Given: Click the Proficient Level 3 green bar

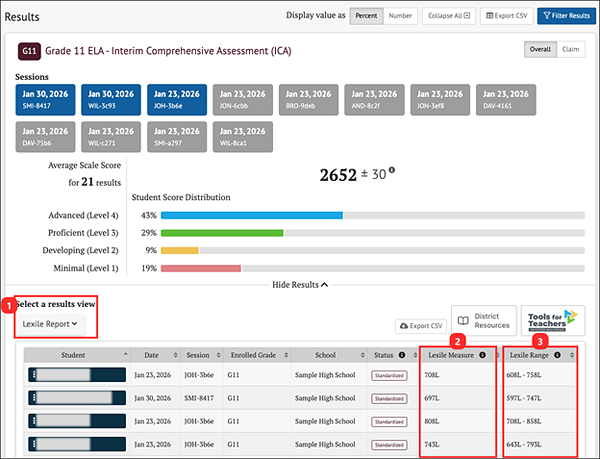Looking at the screenshot, I should tap(222, 233).
